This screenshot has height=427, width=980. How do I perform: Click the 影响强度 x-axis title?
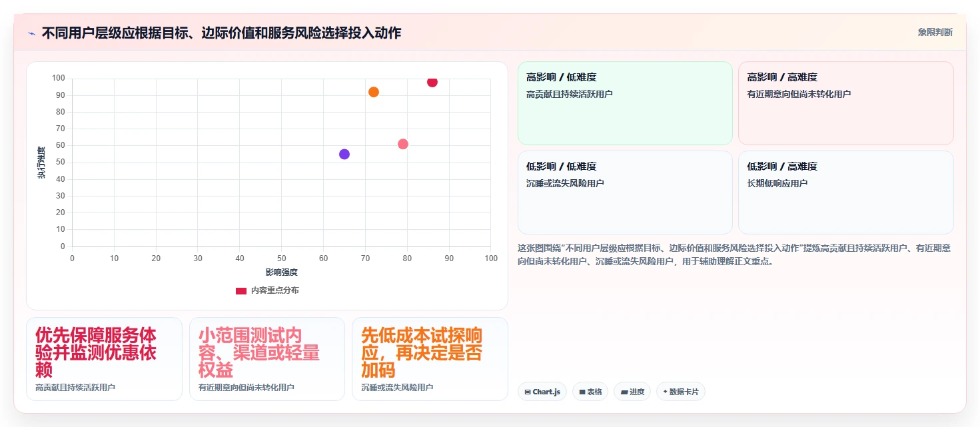281,272
